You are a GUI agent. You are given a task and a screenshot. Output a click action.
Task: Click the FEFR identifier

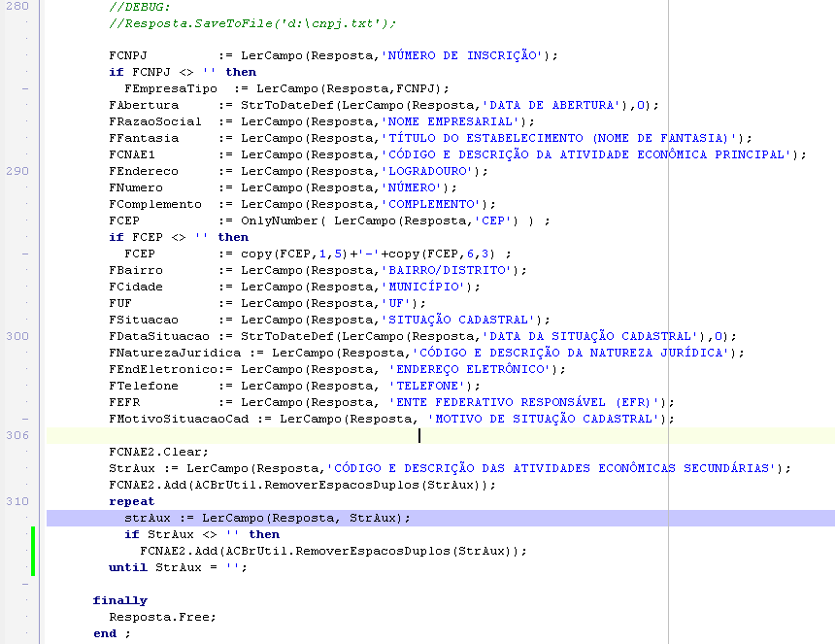click(124, 403)
